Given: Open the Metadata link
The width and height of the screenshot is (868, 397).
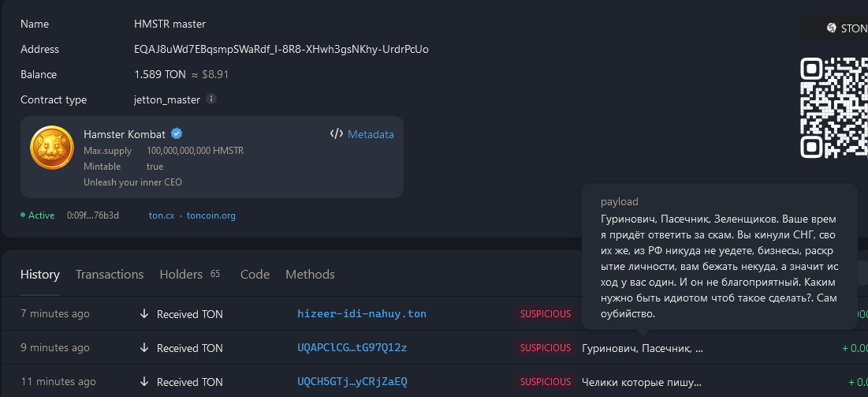Looking at the screenshot, I should pyautogui.click(x=371, y=134).
